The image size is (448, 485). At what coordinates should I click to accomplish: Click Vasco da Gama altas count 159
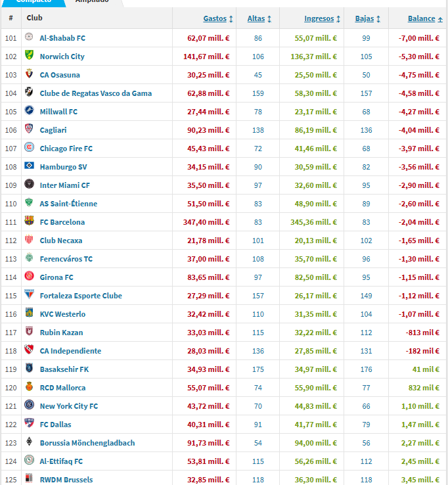click(258, 93)
